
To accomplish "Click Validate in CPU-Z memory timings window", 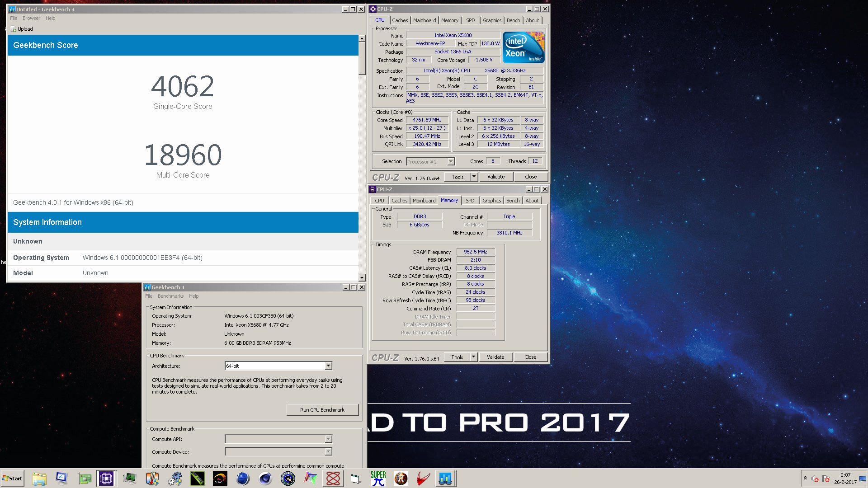I will point(495,357).
